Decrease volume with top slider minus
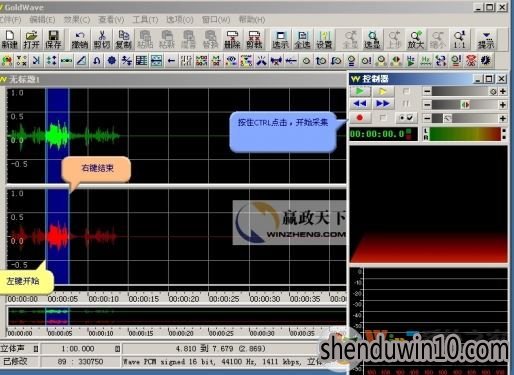 (x=427, y=91)
